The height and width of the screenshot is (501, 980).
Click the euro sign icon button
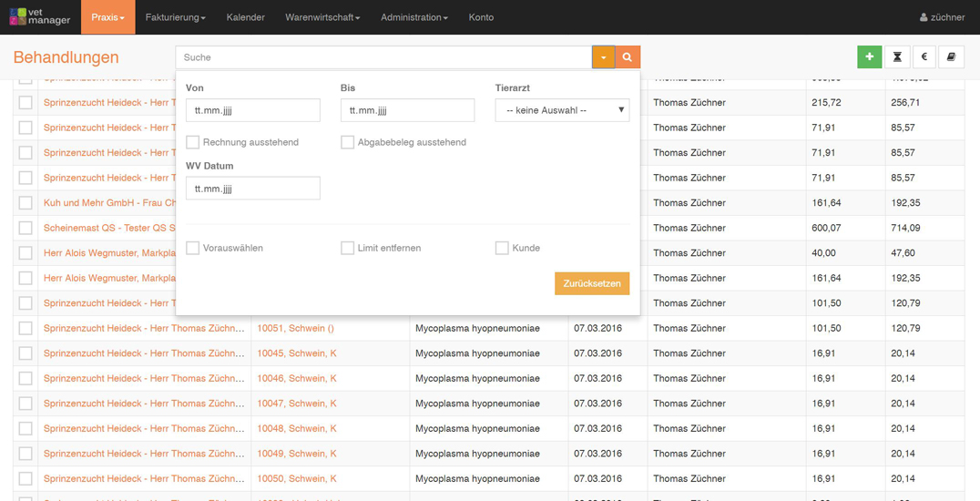coord(924,57)
